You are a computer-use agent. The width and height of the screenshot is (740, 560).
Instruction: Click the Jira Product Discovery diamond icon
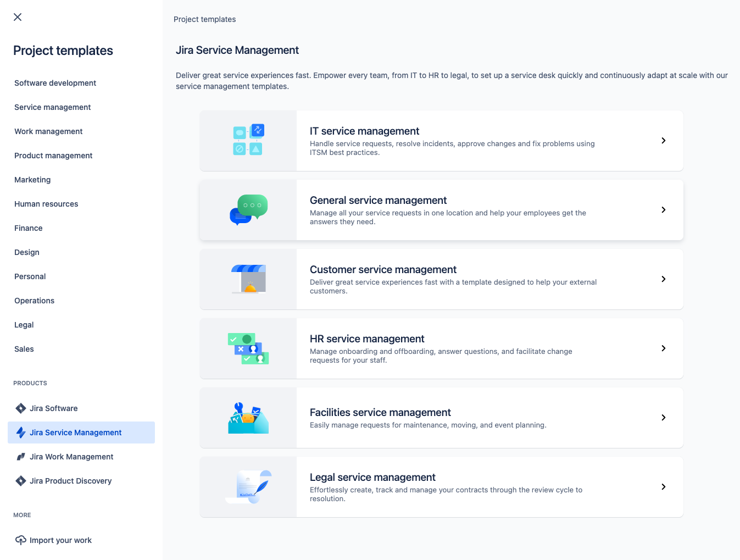pos(20,480)
